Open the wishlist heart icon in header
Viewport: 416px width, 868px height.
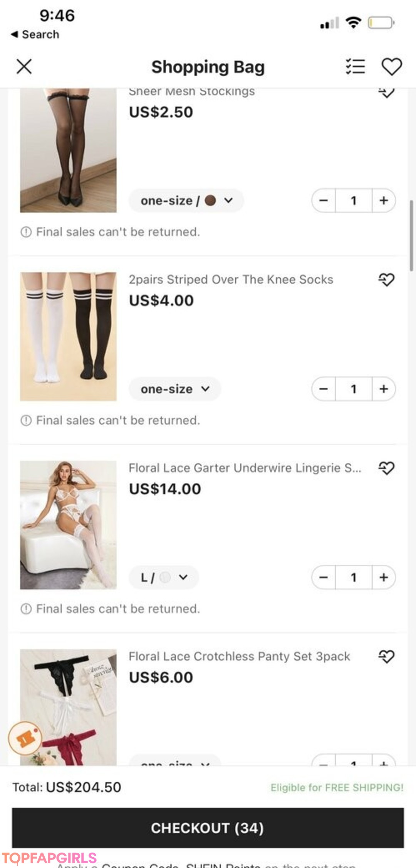391,67
